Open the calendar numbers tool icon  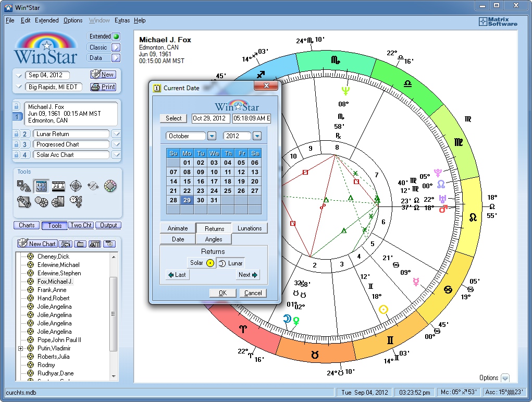(41, 186)
